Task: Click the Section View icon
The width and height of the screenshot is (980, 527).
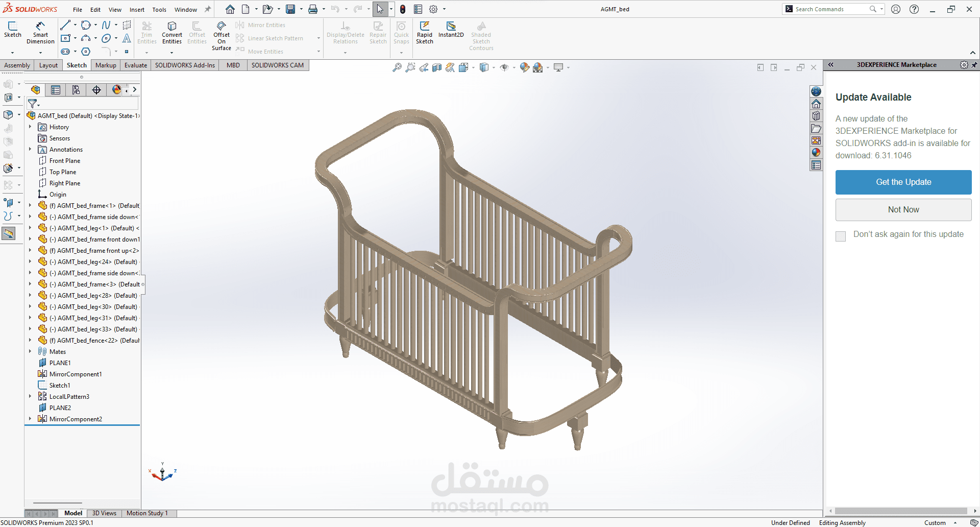Action: tap(437, 67)
